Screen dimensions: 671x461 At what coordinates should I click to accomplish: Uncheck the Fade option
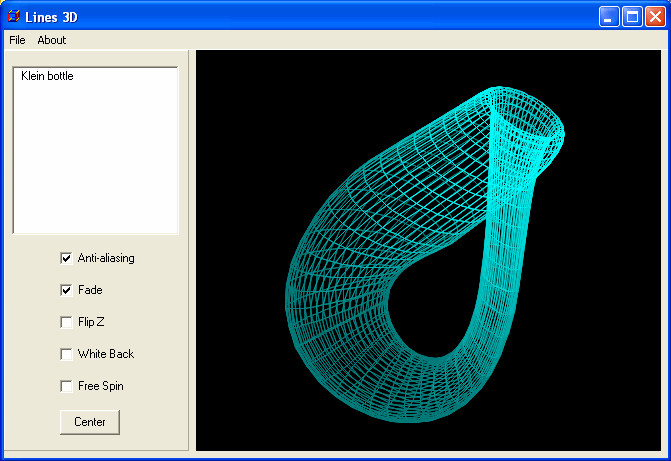click(66, 290)
